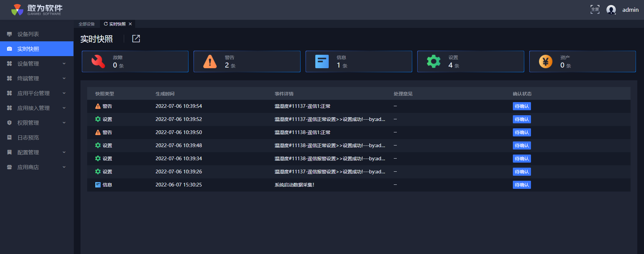The image size is (644, 254).
Task: Click 待确认 for the 10:39:48 row
Action: (x=522, y=145)
